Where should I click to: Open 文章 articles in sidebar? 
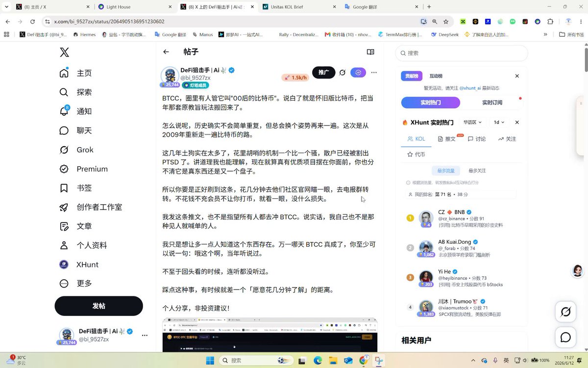pyautogui.click(x=75, y=226)
